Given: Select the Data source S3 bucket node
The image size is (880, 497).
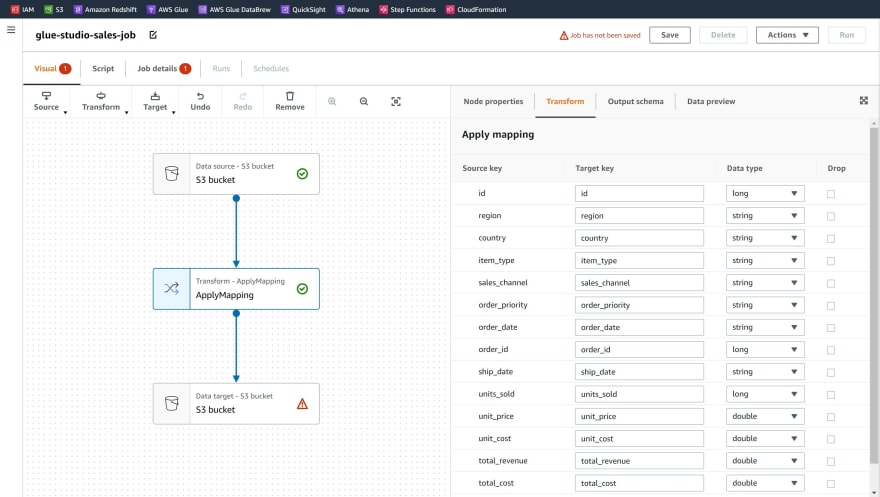Looking at the screenshot, I should point(236,174).
